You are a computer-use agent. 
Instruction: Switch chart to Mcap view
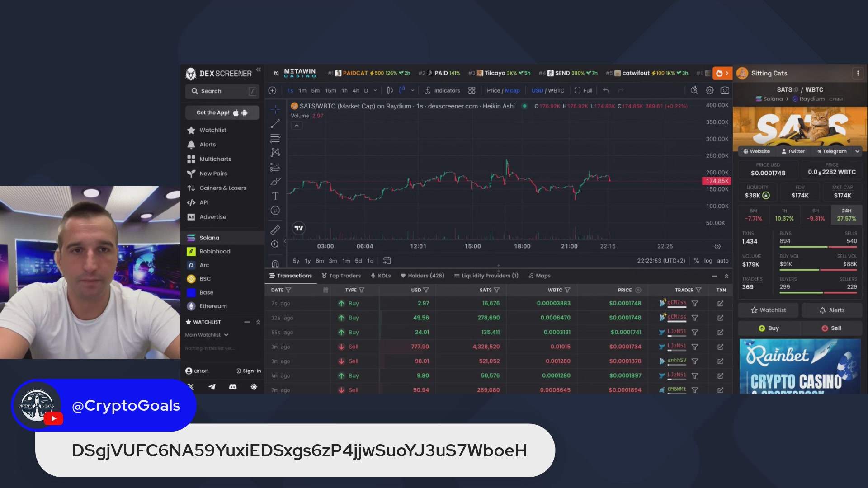[512, 90]
